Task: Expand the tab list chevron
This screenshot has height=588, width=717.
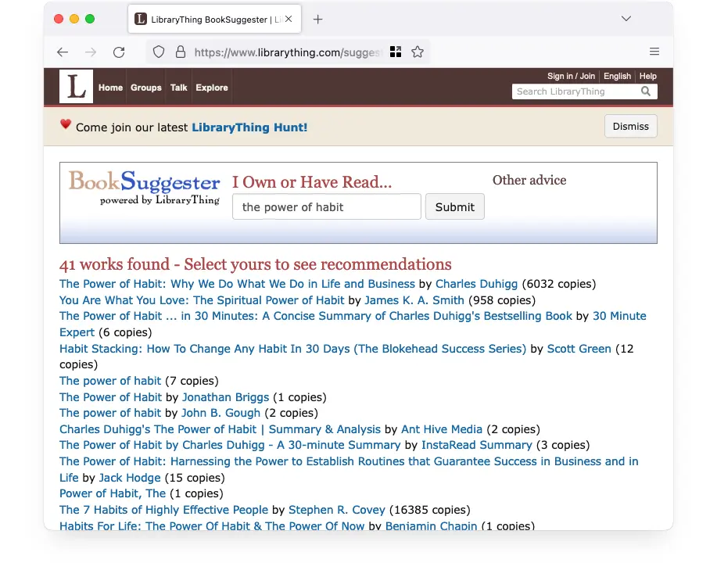Action: [x=626, y=19]
